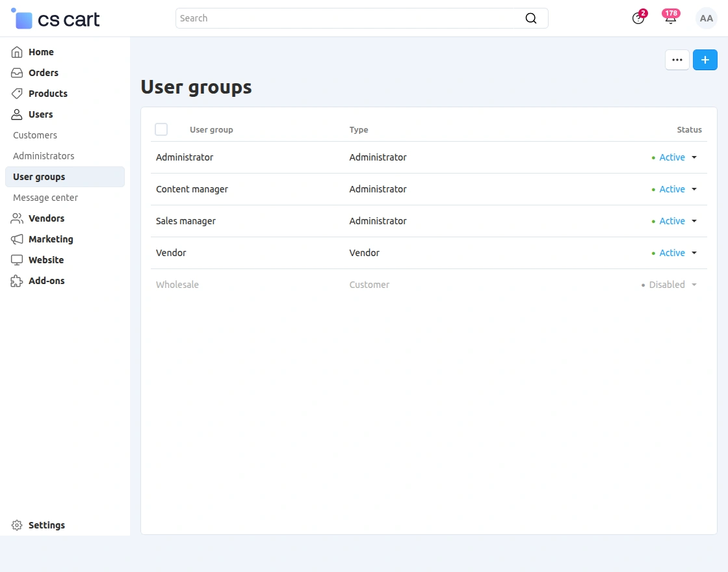Open the Website monitor icon

(16, 260)
